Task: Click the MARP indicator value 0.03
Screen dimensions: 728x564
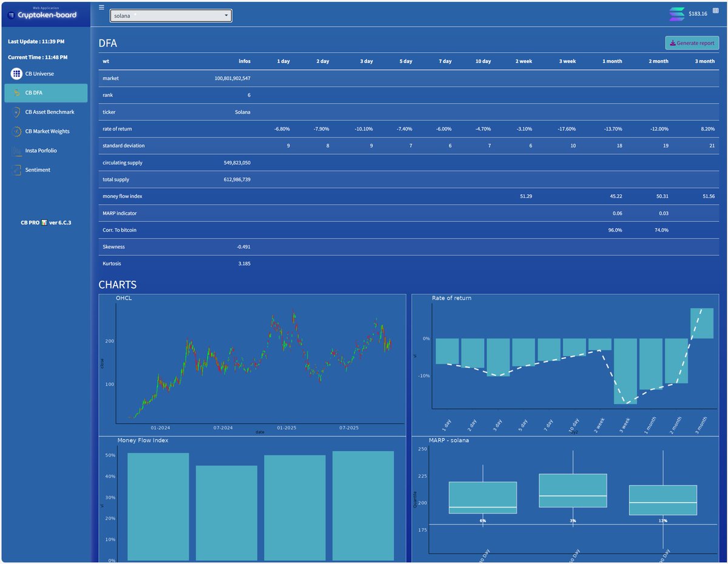Action: click(x=664, y=213)
